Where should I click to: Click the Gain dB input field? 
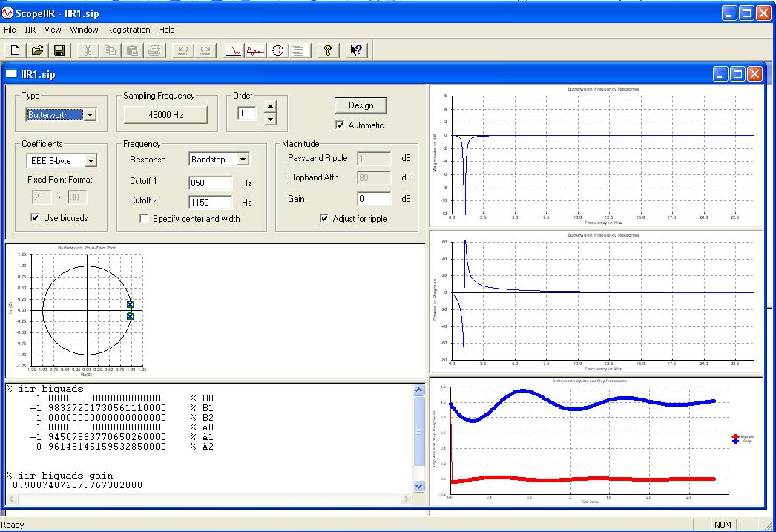[x=374, y=198]
